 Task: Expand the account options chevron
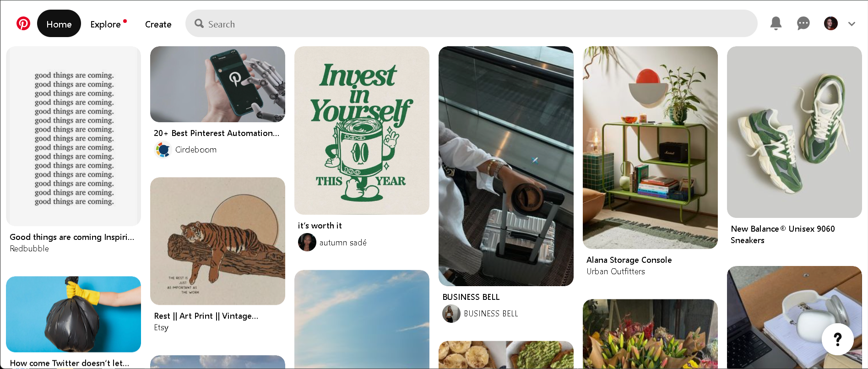click(x=852, y=23)
